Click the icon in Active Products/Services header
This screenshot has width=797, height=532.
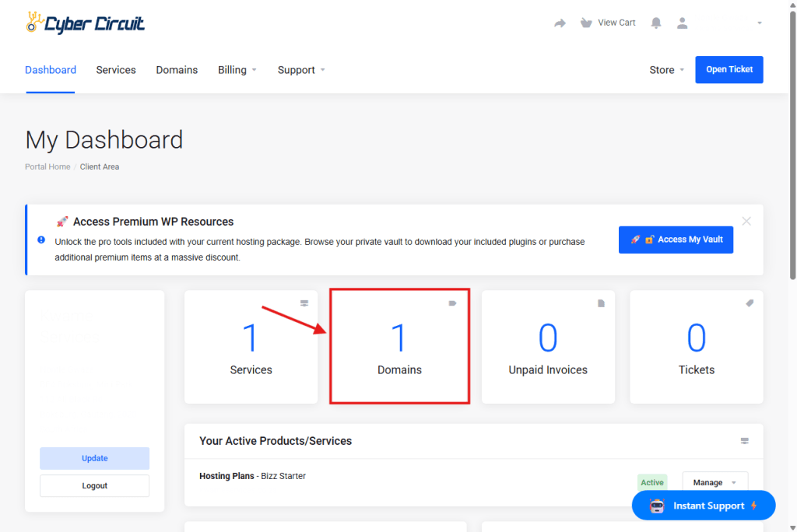745,441
